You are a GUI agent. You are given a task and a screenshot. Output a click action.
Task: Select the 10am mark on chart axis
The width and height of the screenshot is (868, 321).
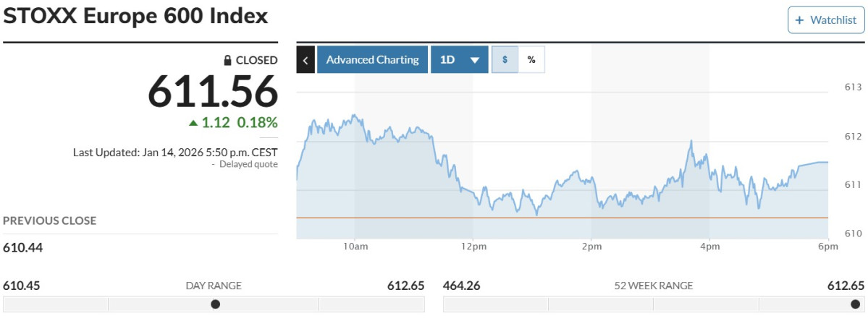tap(355, 247)
